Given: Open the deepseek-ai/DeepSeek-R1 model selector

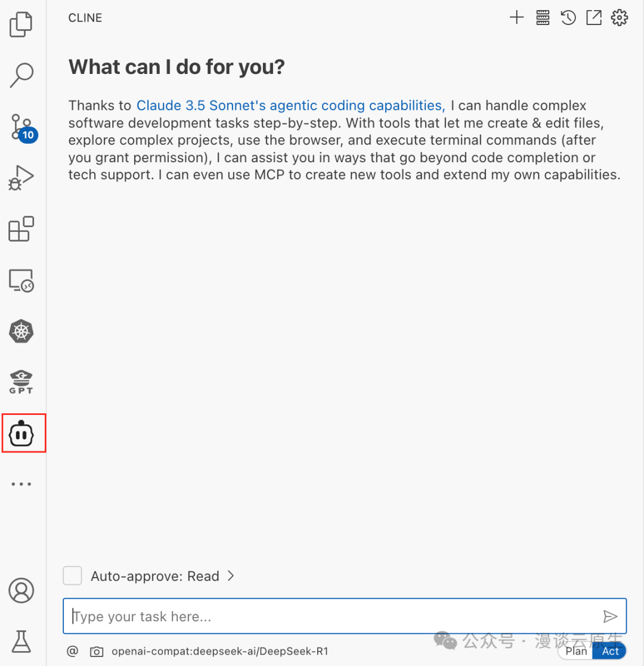Looking at the screenshot, I should pos(220,651).
